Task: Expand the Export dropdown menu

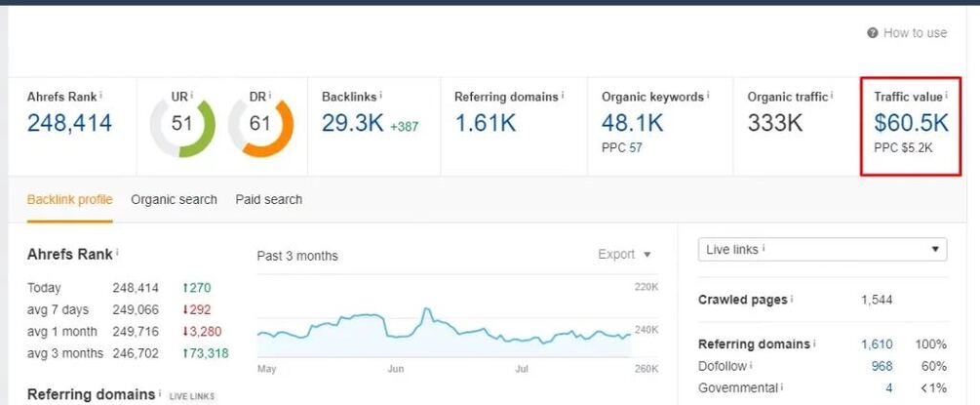Action: click(x=625, y=255)
